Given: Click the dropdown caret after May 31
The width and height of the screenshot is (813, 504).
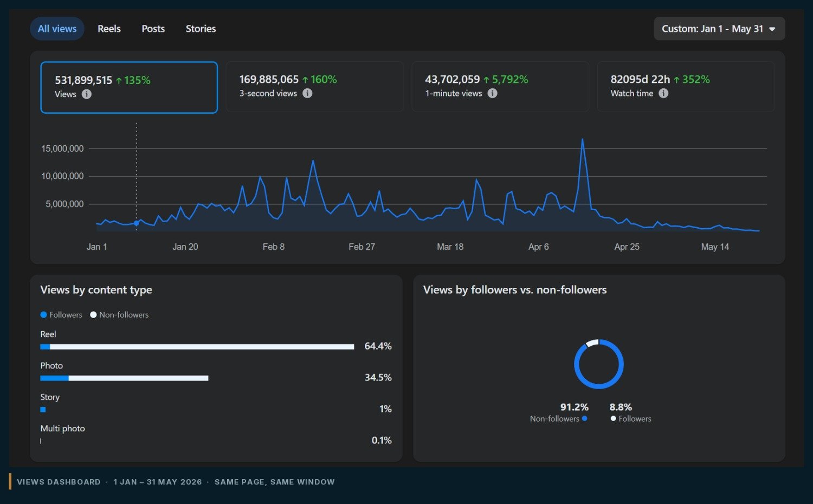Looking at the screenshot, I should click(x=772, y=29).
